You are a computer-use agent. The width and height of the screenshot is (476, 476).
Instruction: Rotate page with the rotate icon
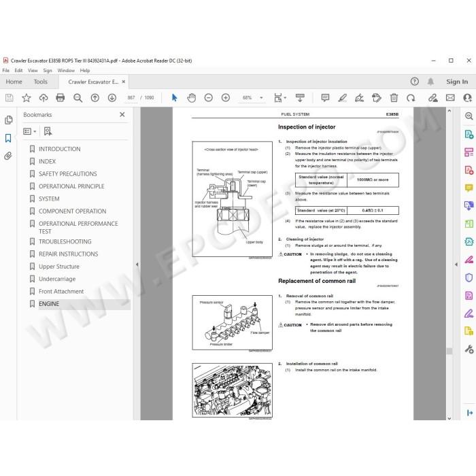(411, 98)
